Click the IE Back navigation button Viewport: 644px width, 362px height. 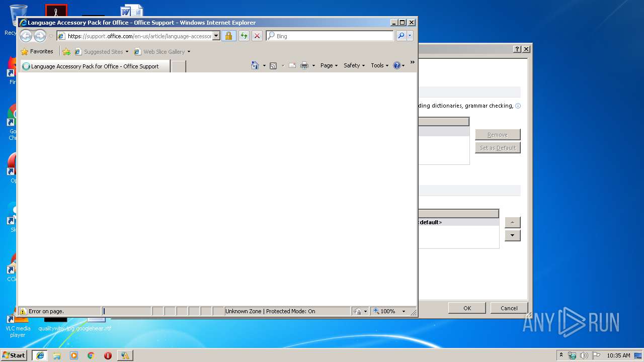26,36
